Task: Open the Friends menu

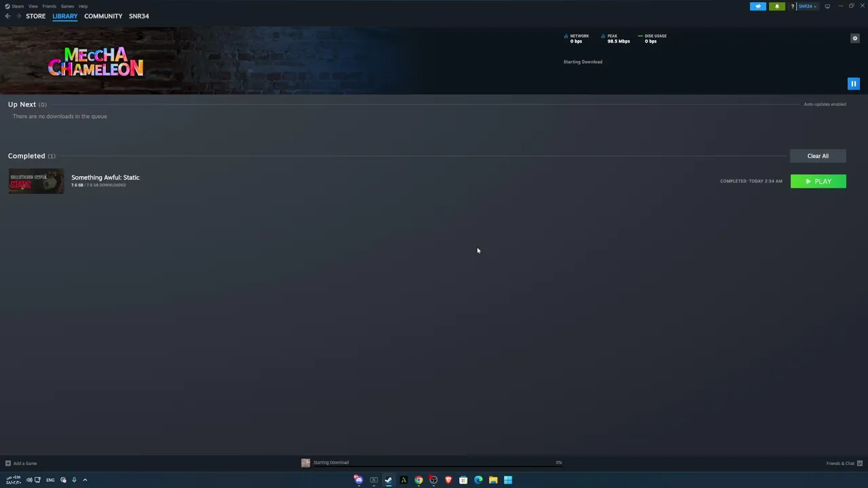Action: (50, 6)
